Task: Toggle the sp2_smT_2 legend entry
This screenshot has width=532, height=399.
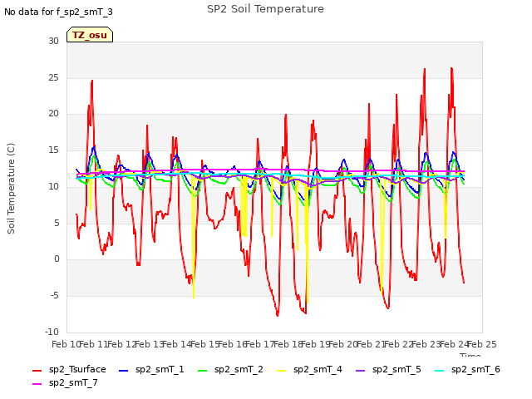Action: click(x=230, y=369)
